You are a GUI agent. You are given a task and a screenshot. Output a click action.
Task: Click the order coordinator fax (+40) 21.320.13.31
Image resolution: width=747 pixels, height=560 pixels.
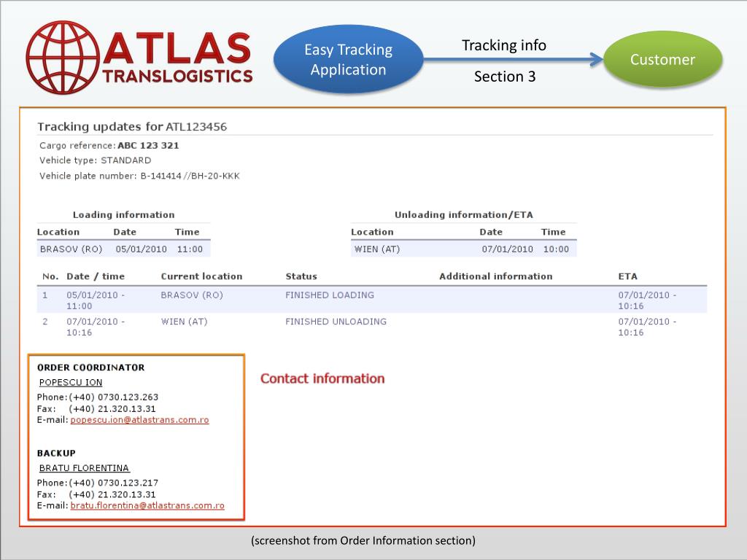click(x=112, y=409)
